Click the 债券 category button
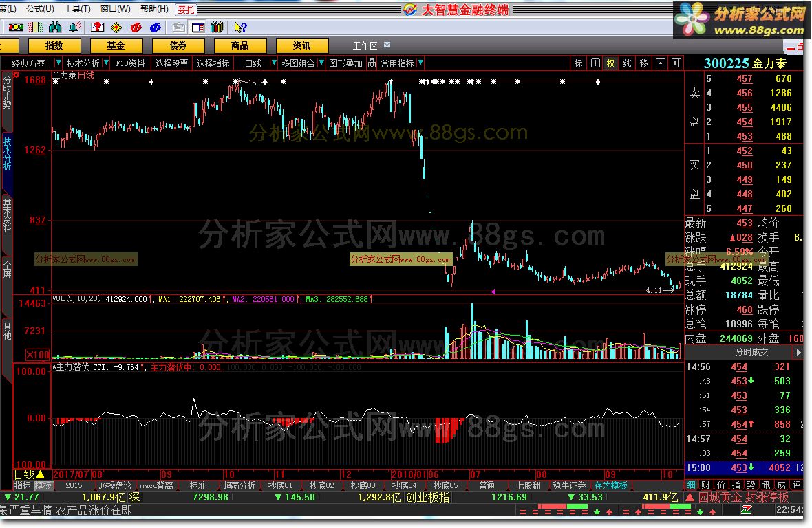812x528 pixels. click(x=178, y=45)
